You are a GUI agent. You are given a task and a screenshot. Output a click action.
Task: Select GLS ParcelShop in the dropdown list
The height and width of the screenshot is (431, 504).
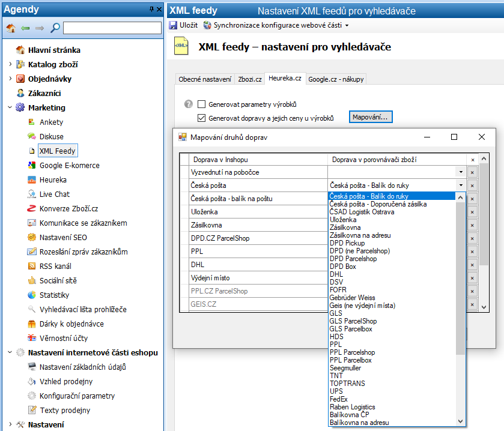(353, 321)
